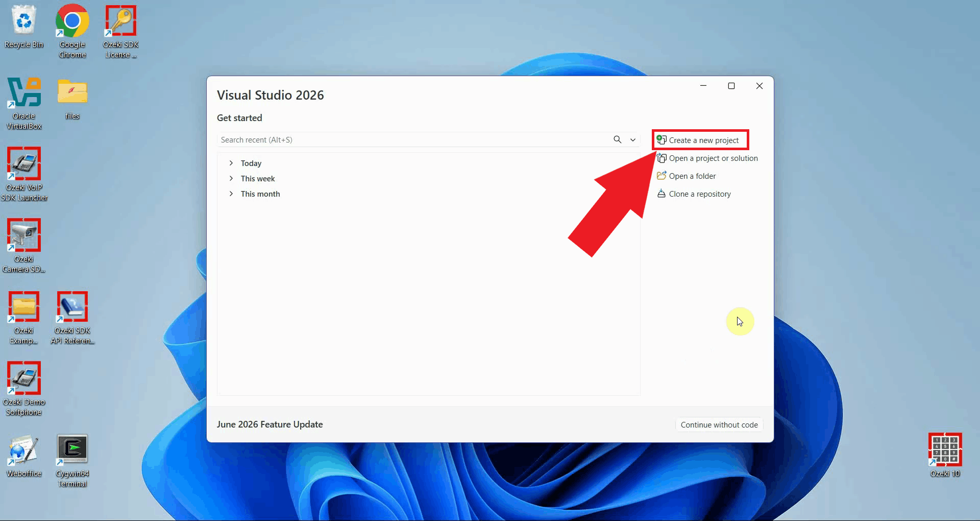The height and width of the screenshot is (521, 980).
Task: Select the Ozeki 10 desktop icon
Action: click(945, 455)
